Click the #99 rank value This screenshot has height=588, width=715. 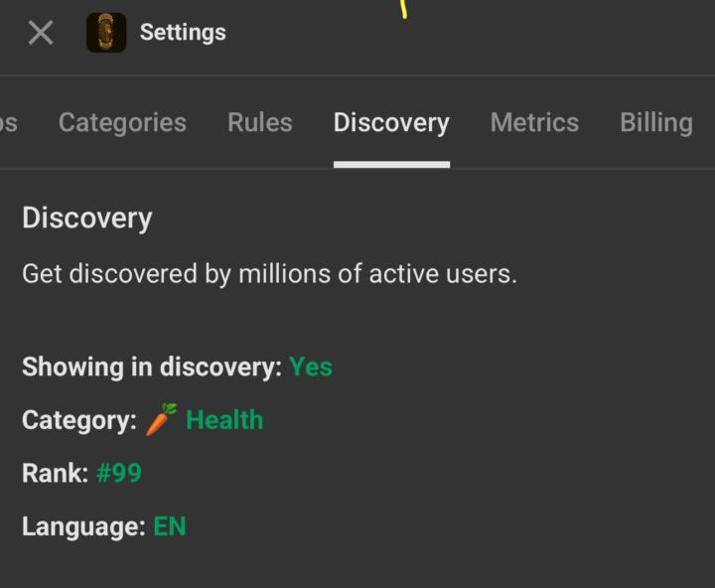pos(119,473)
